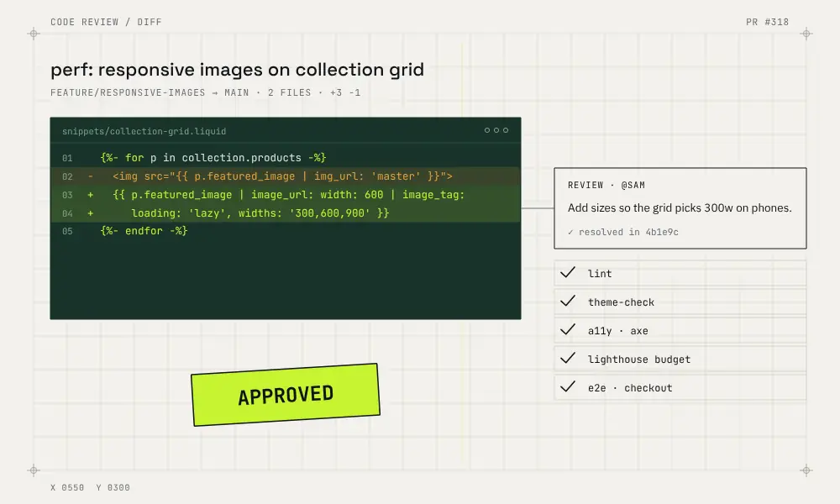Select the 'theme-check' row label
This screenshot has height=504, width=840.
click(x=621, y=302)
